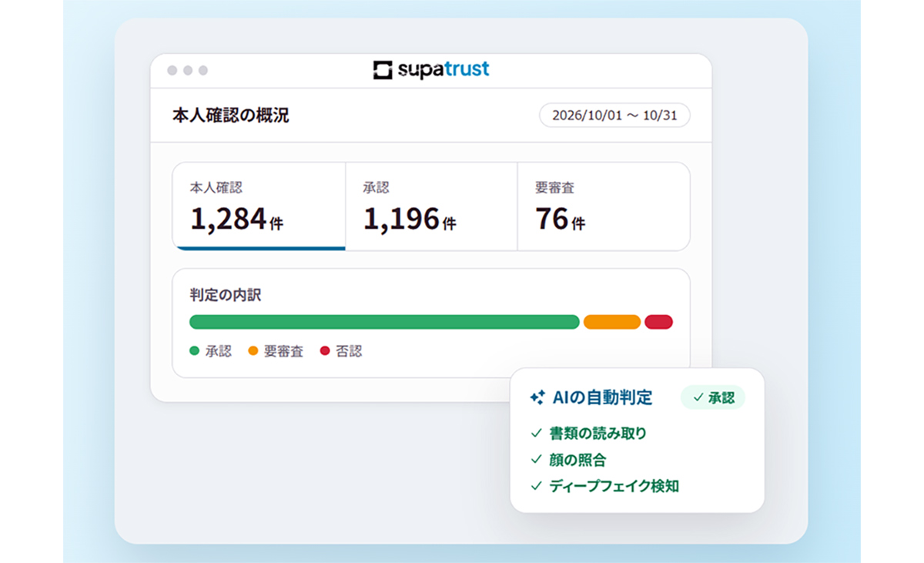Click the checkmark next to 顔の照合

536,460
